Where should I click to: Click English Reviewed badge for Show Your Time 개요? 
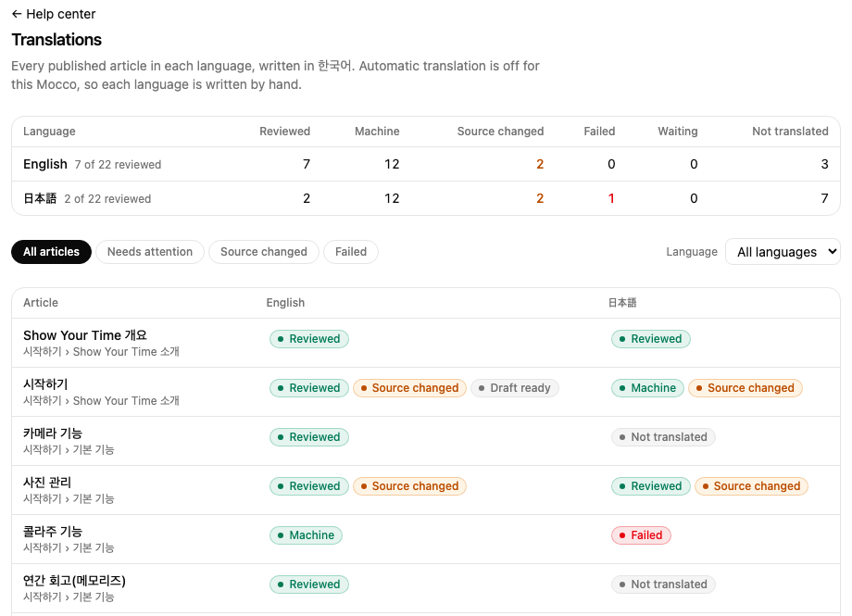tap(309, 339)
